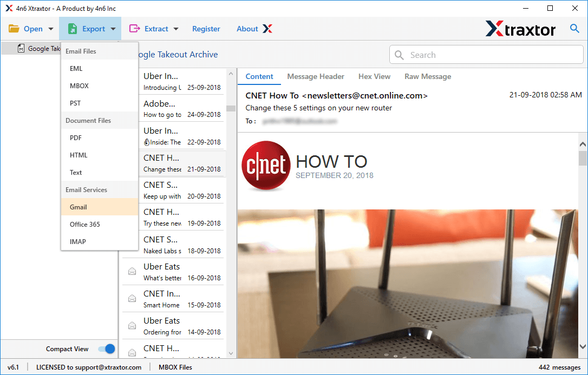
Task: Click the red CNET logo in email
Action: pyautogui.click(x=266, y=166)
